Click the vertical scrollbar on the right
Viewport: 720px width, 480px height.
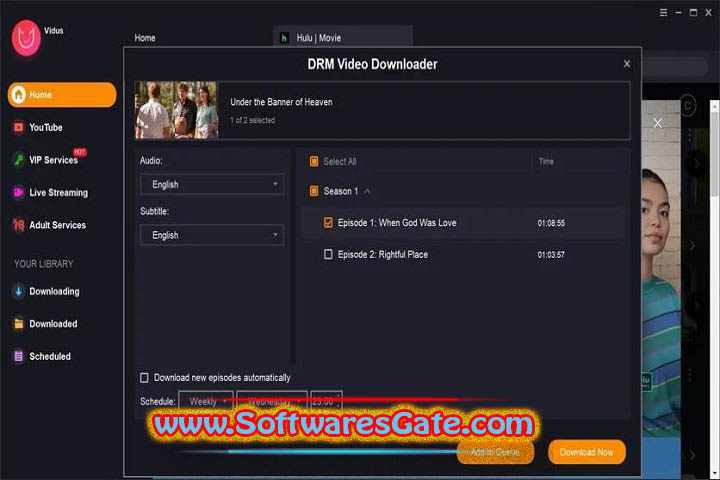point(715,152)
